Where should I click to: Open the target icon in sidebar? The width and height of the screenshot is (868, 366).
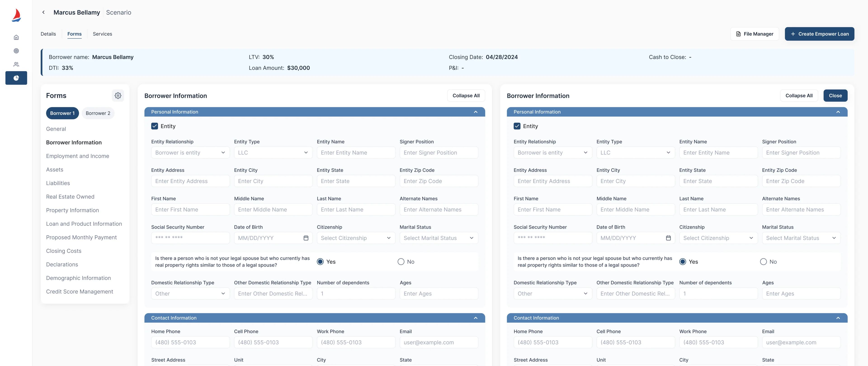[16, 51]
